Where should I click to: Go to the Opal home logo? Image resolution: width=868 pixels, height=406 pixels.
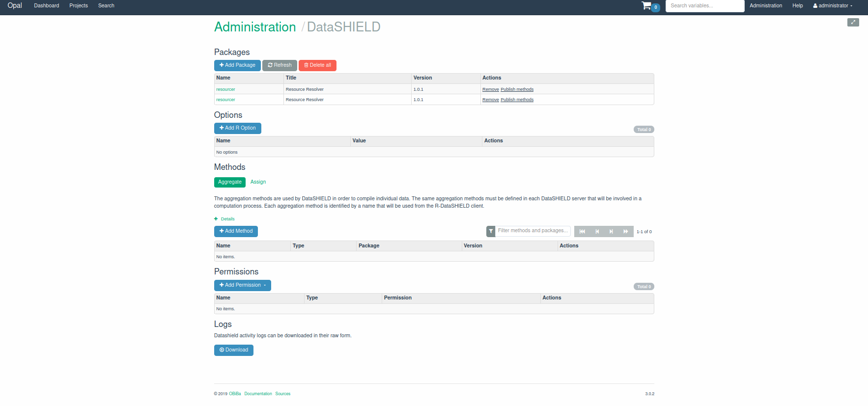[x=15, y=5]
